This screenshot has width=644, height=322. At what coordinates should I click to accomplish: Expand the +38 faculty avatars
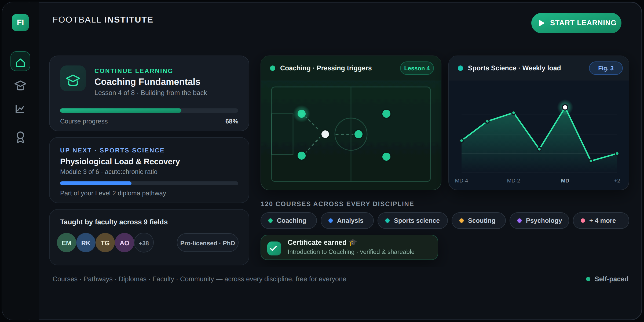click(x=144, y=243)
